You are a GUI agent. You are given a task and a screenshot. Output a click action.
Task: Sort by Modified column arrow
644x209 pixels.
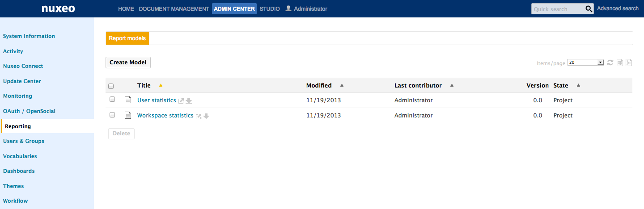tap(342, 85)
